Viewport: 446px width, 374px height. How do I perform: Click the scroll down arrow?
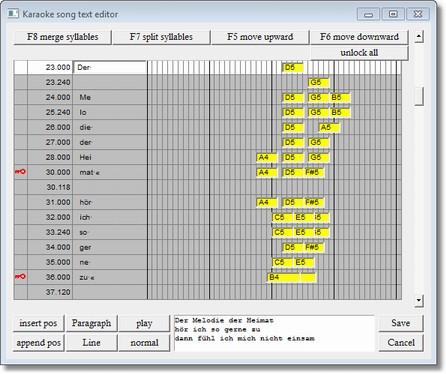click(419, 301)
